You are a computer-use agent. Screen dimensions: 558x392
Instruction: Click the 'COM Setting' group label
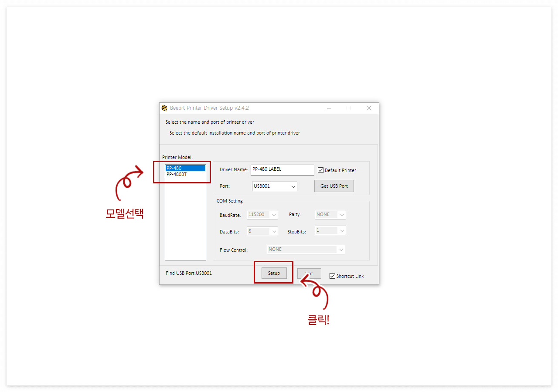pos(230,201)
